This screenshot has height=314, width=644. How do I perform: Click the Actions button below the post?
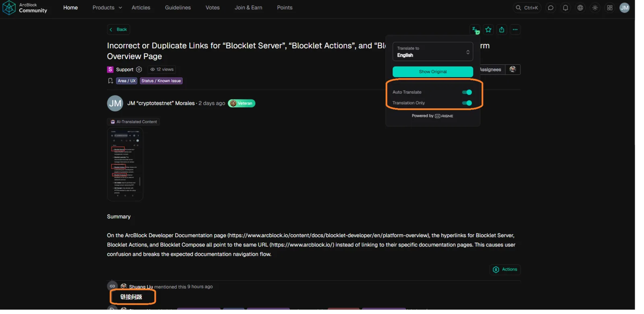click(x=505, y=270)
